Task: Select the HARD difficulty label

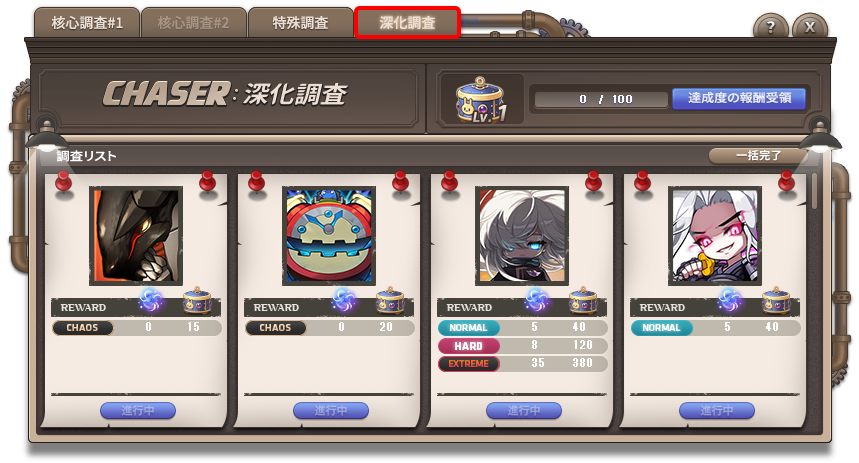Action: pos(468,346)
